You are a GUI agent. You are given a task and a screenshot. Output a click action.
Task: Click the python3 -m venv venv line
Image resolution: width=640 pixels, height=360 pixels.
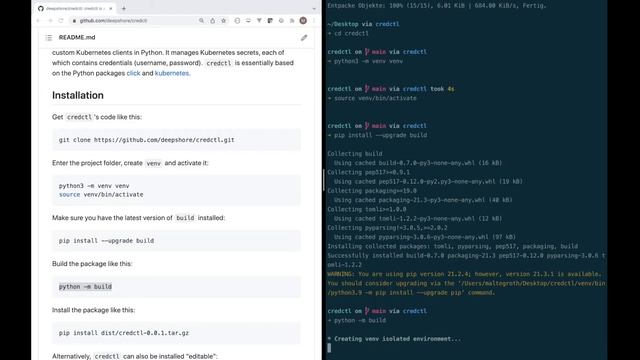pos(94,186)
